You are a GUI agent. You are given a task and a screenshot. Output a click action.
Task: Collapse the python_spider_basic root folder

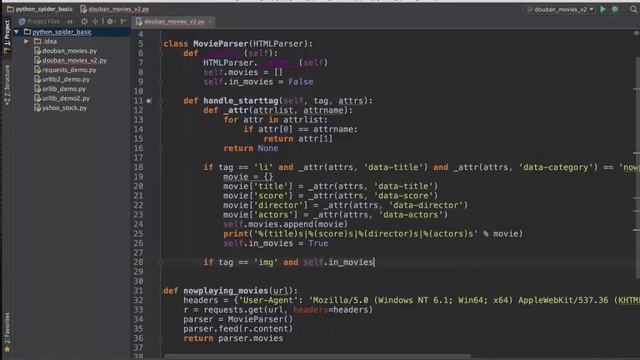[x=16, y=32]
